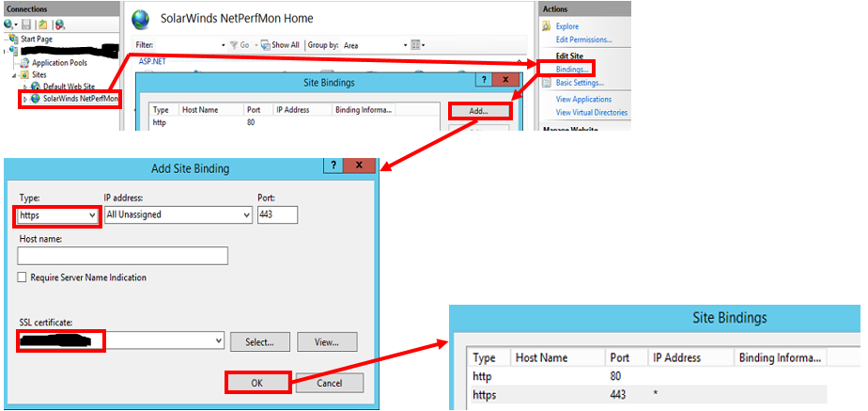Select Application Pools node
This screenshot has height=411, width=868.
click(x=59, y=63)
